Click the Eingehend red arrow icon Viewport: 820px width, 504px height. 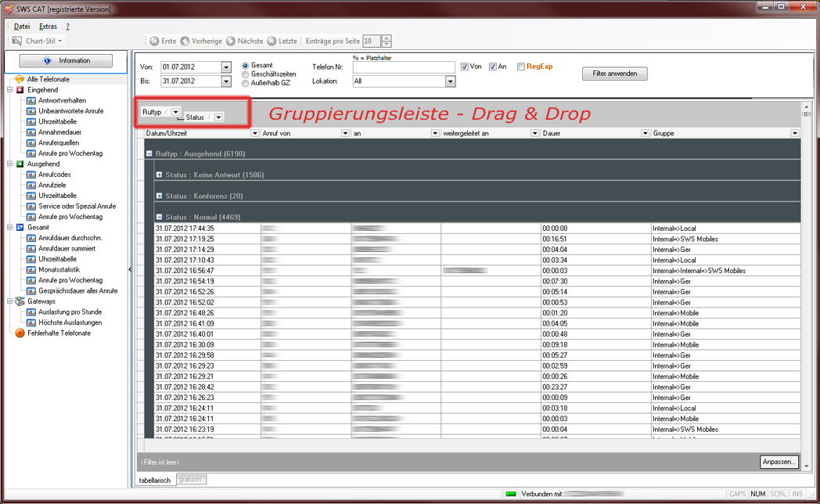pyautogui.click(x=20, y=90)
